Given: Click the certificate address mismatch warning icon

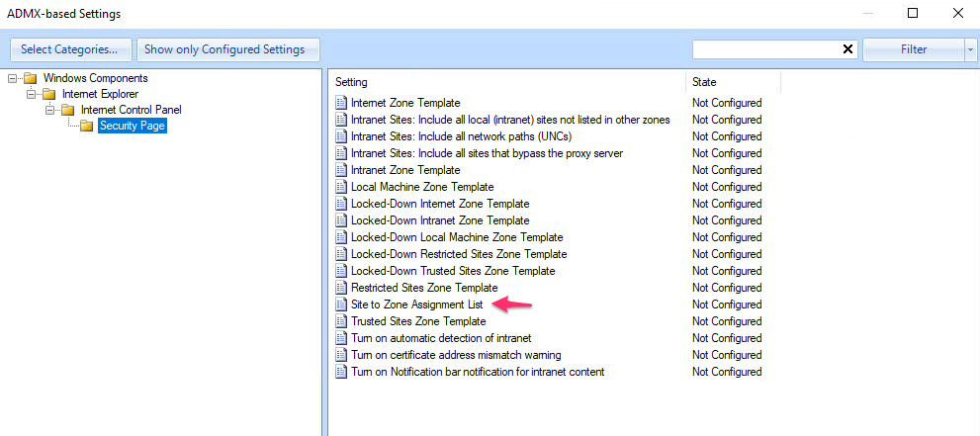Looking at the screenshot, I should (x=340, y=355).
